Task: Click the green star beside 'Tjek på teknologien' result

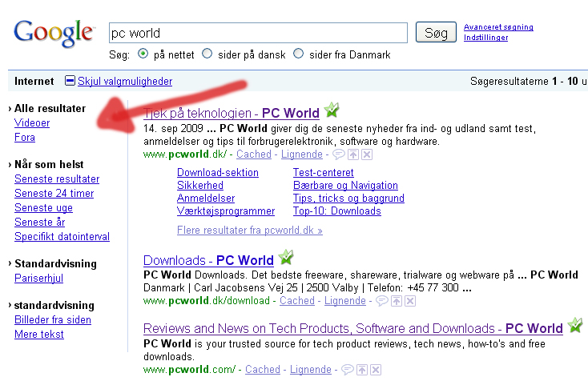Action: [x=332, y=111]
